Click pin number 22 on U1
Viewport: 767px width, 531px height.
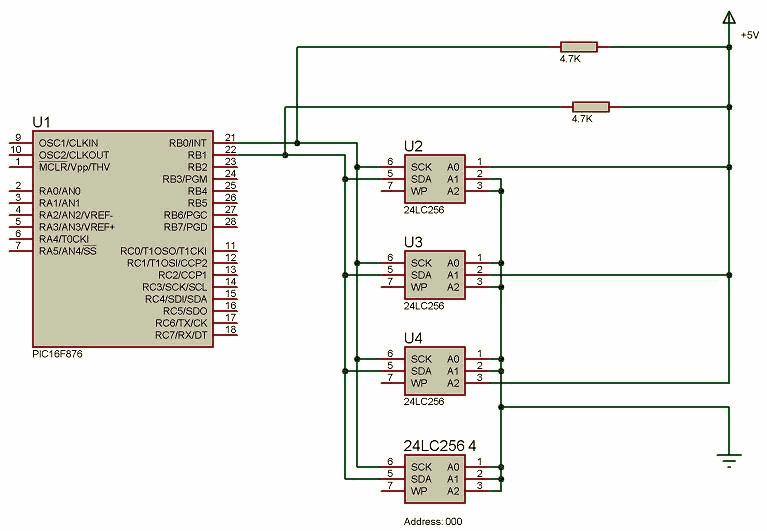pos(230,149)
